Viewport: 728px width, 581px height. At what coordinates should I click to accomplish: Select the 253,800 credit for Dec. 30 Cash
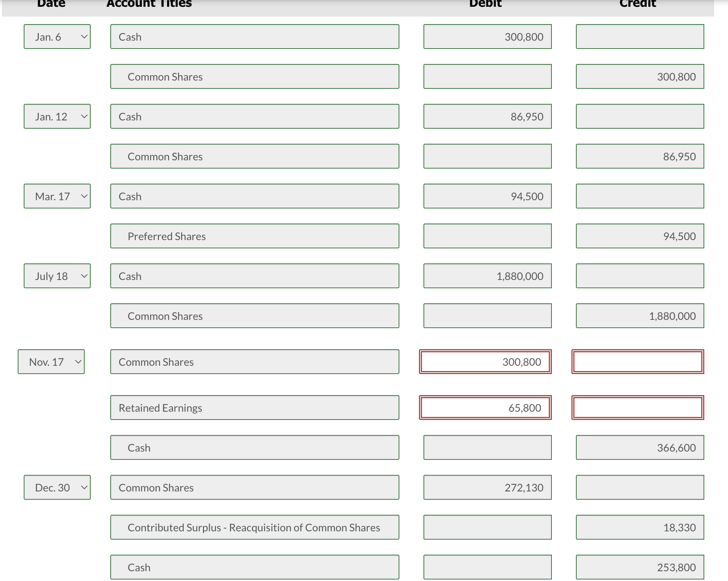tap(640, 567)
